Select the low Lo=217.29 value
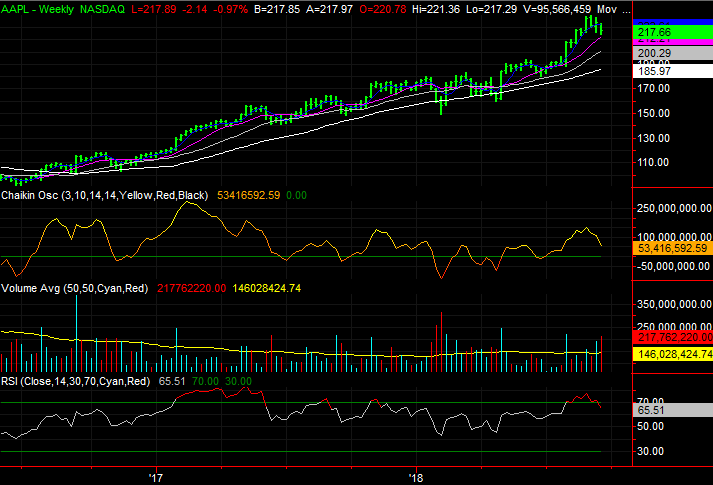Image resolution: width=713 pixels, height=485 pixels. (492, 9)
